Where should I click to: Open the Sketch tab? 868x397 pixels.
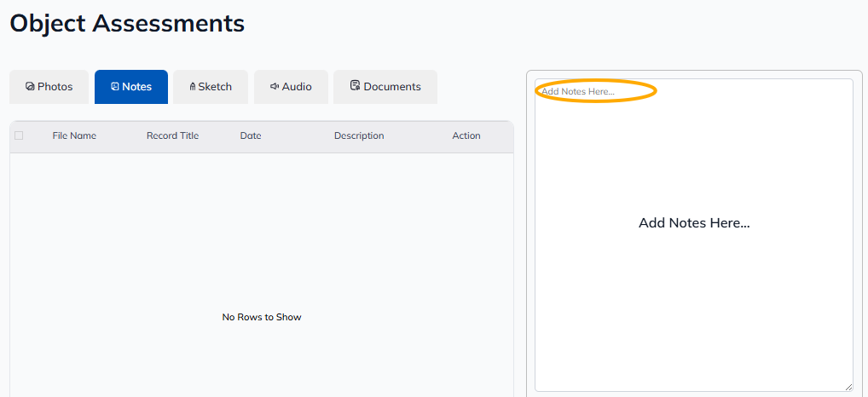point(211,87)
